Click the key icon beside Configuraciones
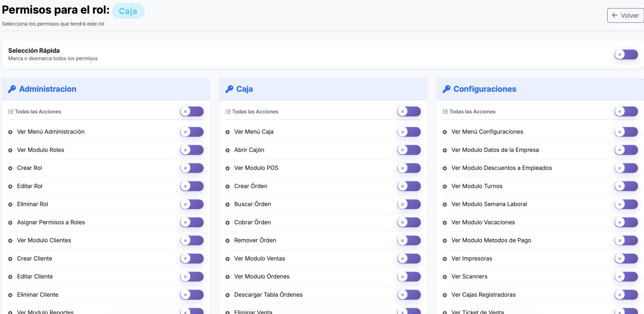The width and height of the screenshot is (644, 314). click(446, 89)
